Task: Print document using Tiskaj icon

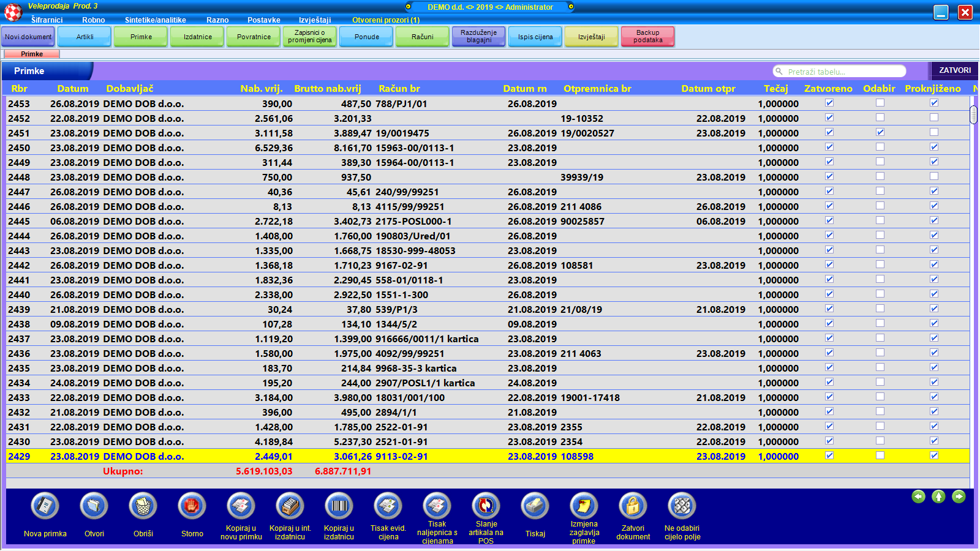Action: pos(535,506)
